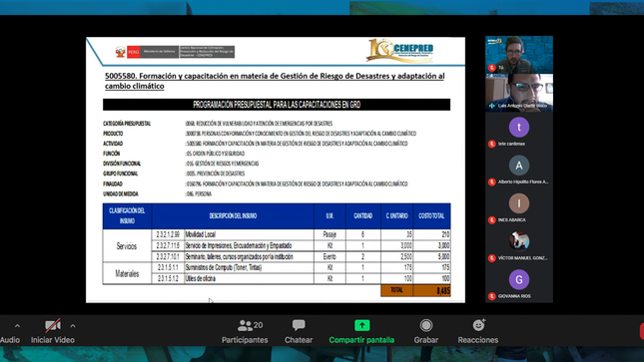
Task: Start recording with the Grabar icon
Action: click(x=426, y=325)
